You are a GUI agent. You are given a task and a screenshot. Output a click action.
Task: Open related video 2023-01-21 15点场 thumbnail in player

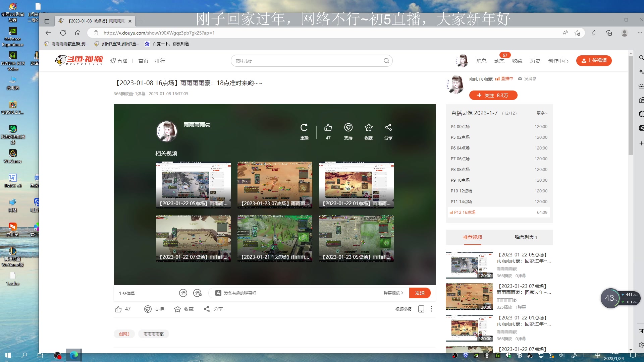click(x=275, y=238)
